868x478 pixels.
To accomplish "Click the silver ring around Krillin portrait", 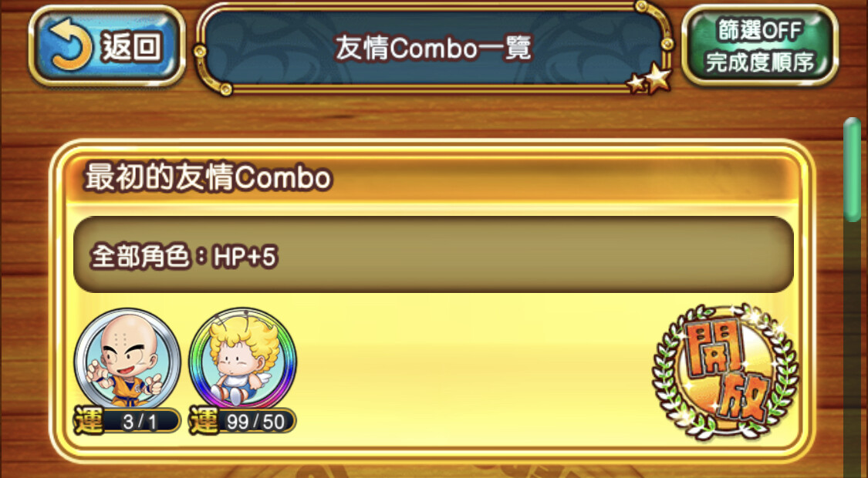I will [x=79, y=359].
